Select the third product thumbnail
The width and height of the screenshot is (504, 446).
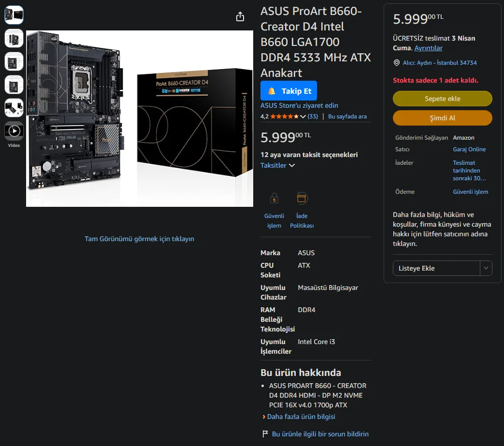[x=14, y=61]
